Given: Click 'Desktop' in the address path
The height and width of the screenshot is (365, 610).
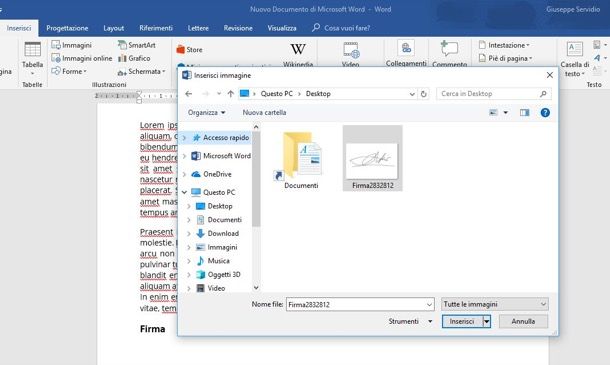Looking at the screenshot, I should pyautogui.click(x=318, y=94).
